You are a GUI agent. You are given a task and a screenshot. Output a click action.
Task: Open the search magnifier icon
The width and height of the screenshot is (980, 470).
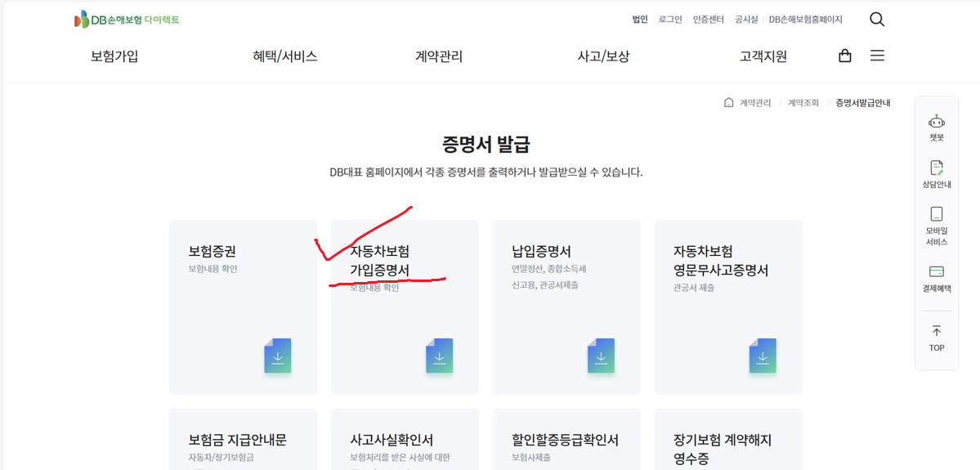[877, 20]
